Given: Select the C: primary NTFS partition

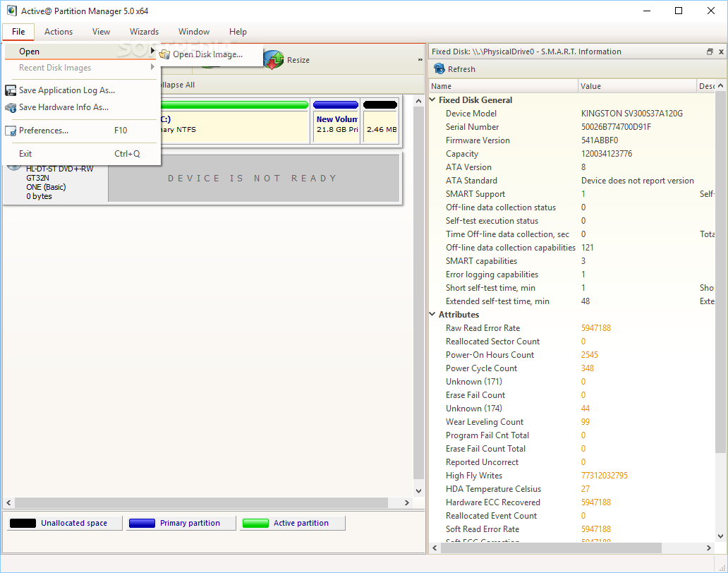Looking at the screenshot, I should pos(234,122).
